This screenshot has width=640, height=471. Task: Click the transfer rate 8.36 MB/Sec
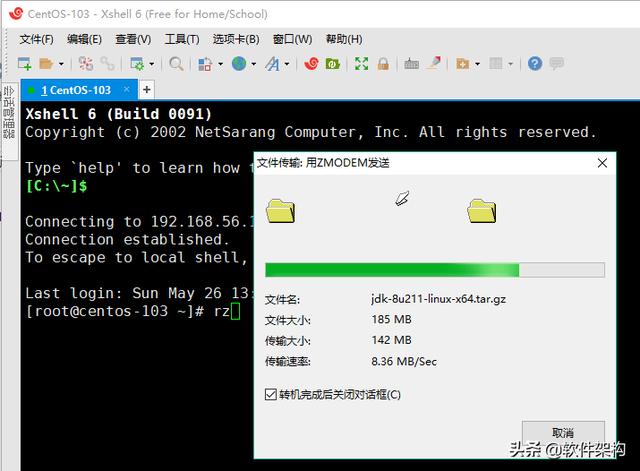point(404,361)
